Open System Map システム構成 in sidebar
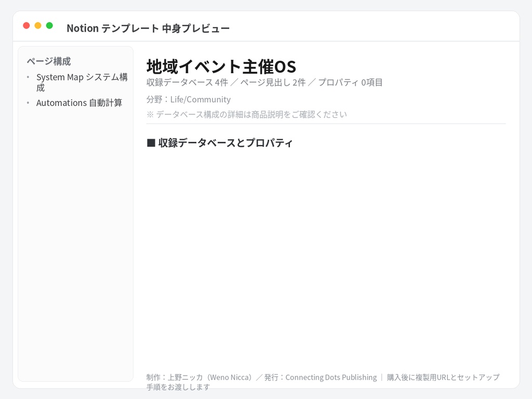This screenshot has height=399, width=532. coord(82,83)
